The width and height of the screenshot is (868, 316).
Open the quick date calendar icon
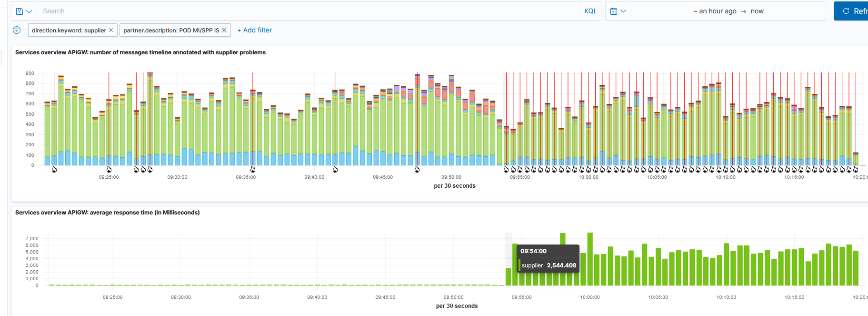(x=618, y=11)
